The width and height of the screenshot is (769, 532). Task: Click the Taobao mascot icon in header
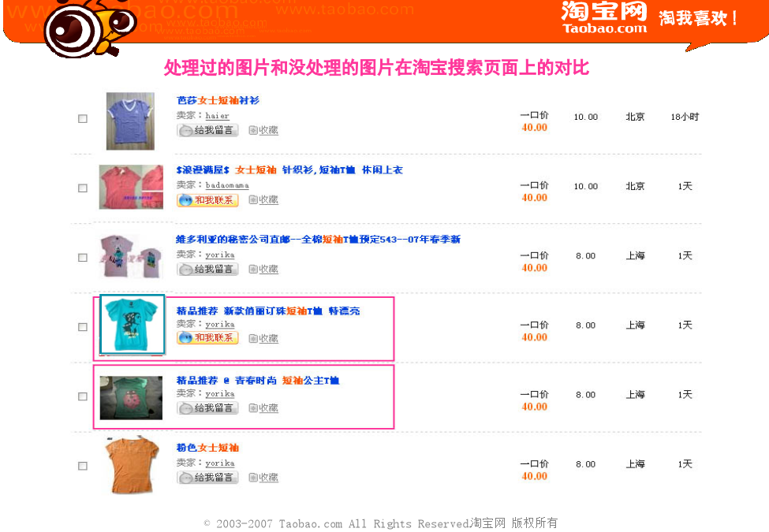[x=88, y=27]
